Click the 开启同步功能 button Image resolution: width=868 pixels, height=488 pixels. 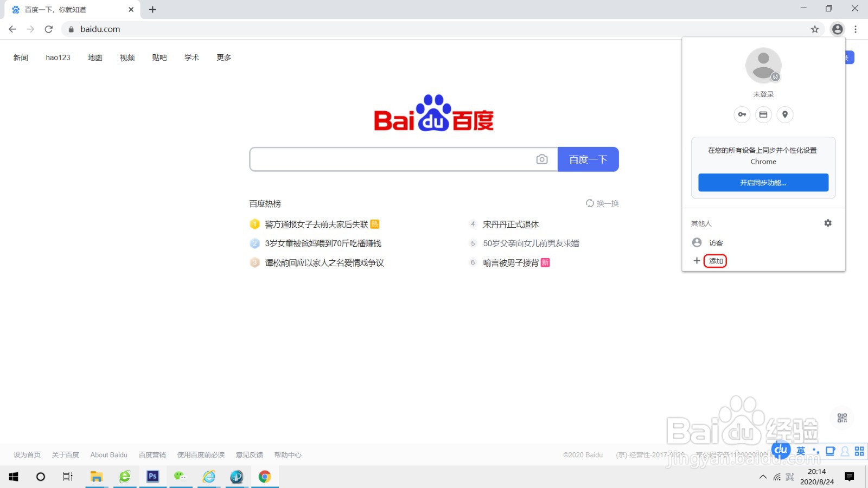(763, 183)
